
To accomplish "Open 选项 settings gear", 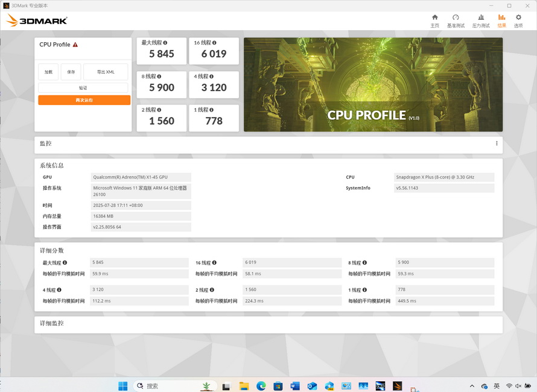I will pyautogui.click(x=518, y=21).
